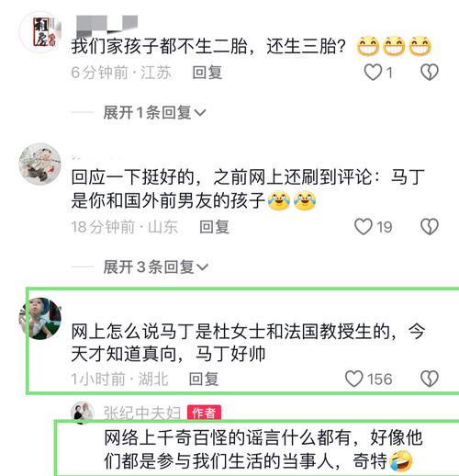Like the Hubei comment with 156 likes

(354, 379)
